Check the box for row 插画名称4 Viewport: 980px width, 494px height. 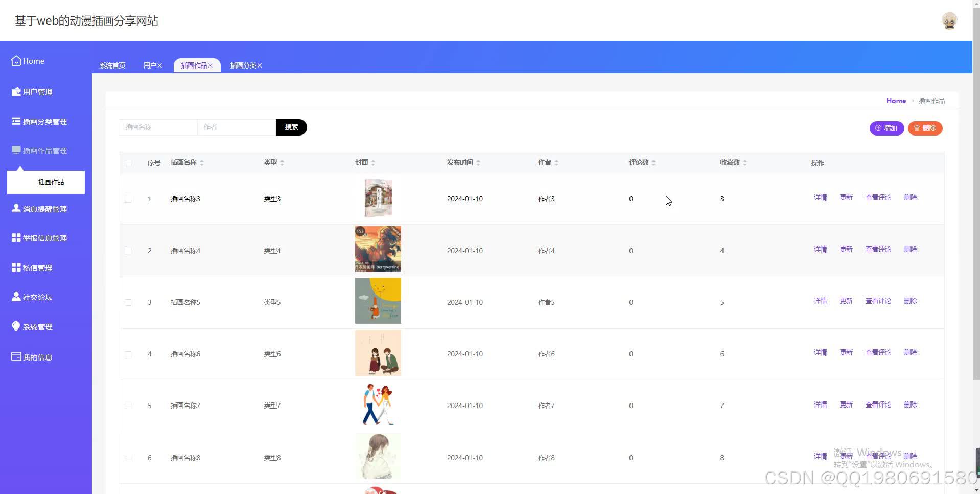pos(128,251)
